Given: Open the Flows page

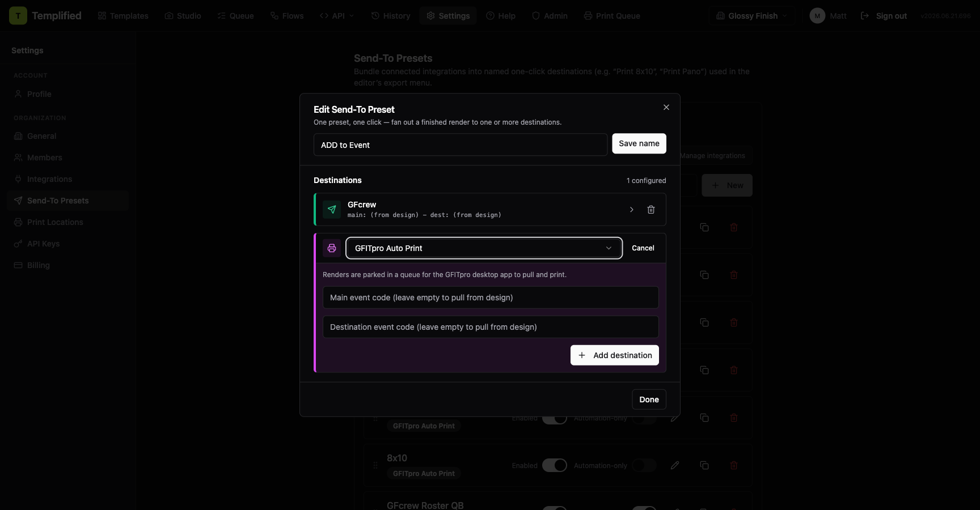Looking at the screenshot, I should (x=286, y=16).
